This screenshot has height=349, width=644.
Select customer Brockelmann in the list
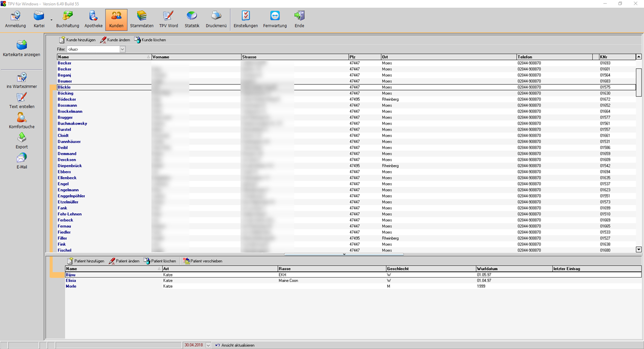[x=70, y=111]
